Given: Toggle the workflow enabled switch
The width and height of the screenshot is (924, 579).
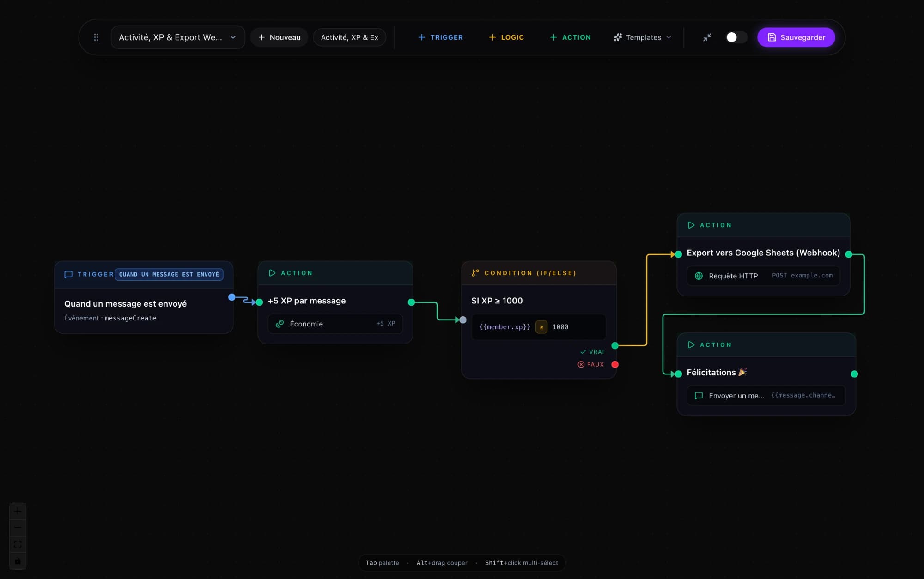Looking at the screenshot, I should pyautogui.click(x=736, y=37).
